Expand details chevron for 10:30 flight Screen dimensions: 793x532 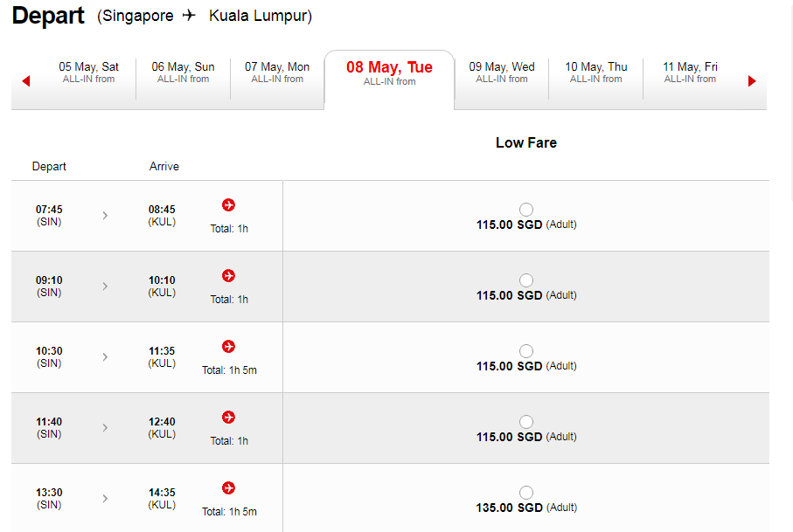point(105,356)
